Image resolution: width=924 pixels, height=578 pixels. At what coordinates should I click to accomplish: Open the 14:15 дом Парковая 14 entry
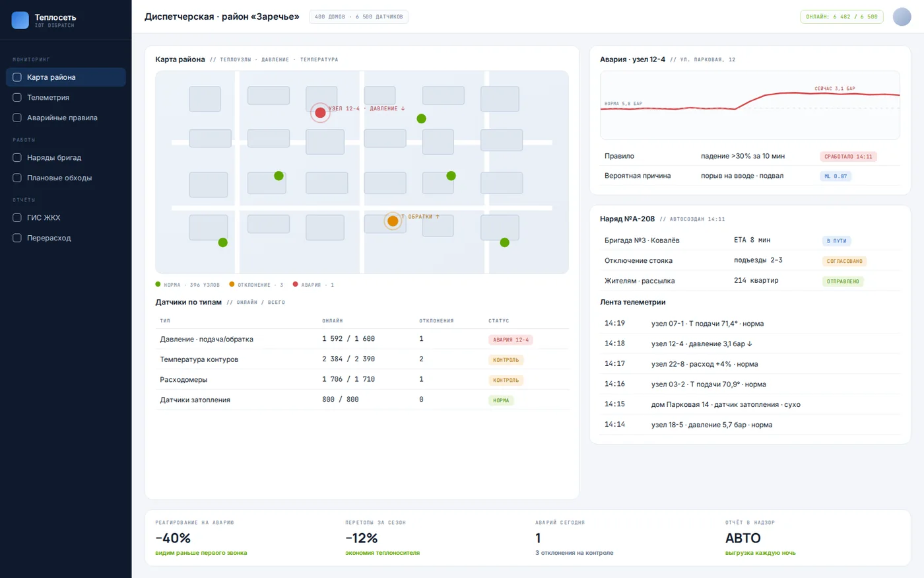coord(750,404)
